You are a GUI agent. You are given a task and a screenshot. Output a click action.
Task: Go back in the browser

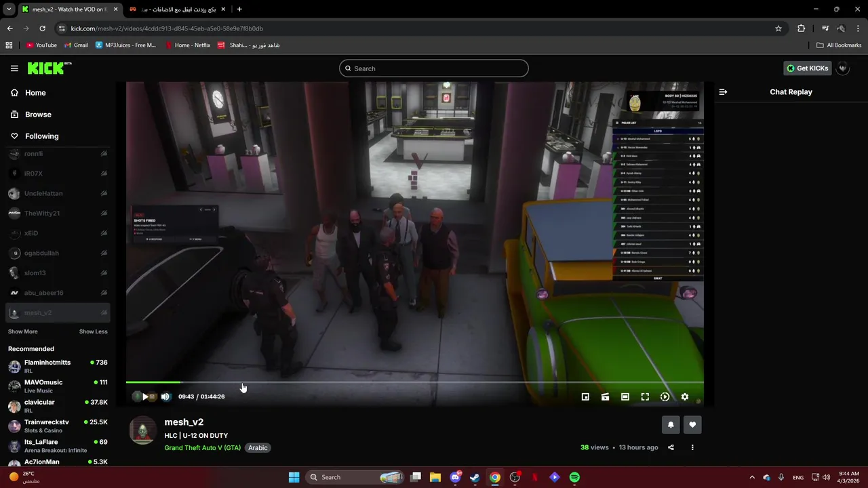(x=9, y=28)
